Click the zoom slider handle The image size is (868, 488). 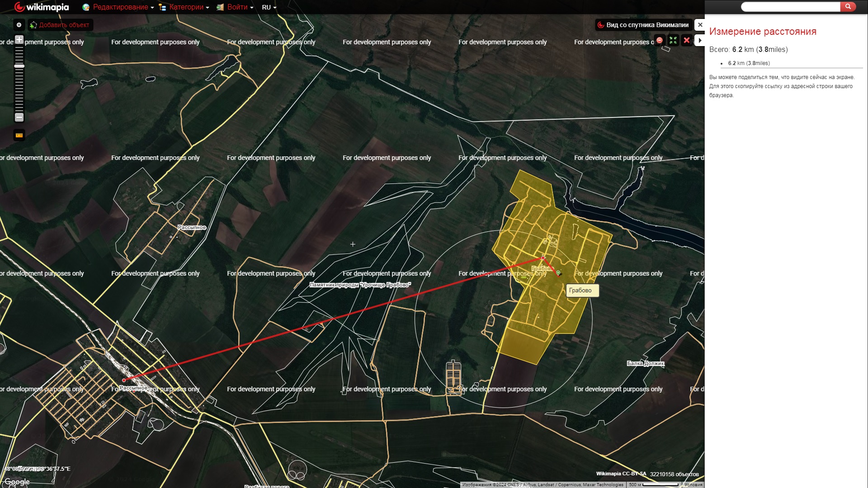point(19,66)
